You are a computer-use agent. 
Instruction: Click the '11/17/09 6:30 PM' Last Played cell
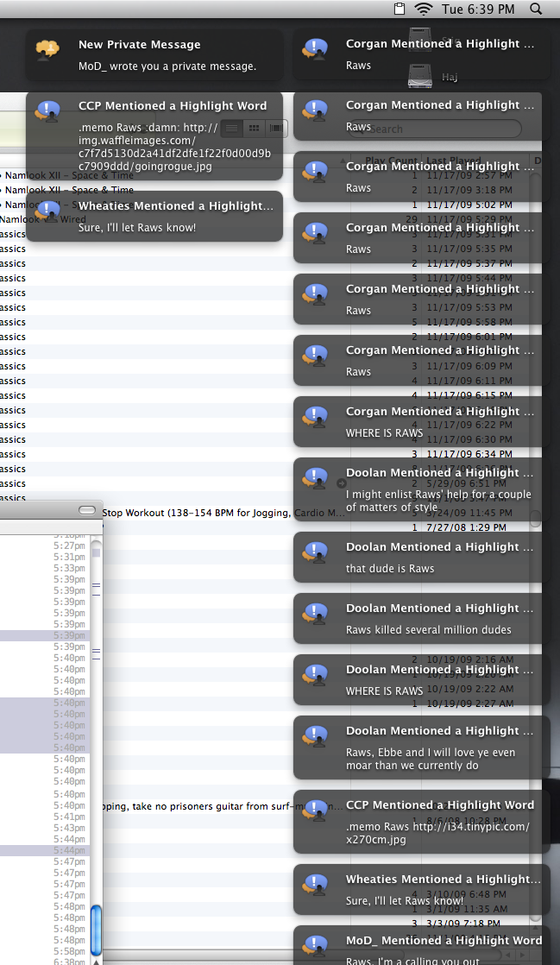[469, 439]
